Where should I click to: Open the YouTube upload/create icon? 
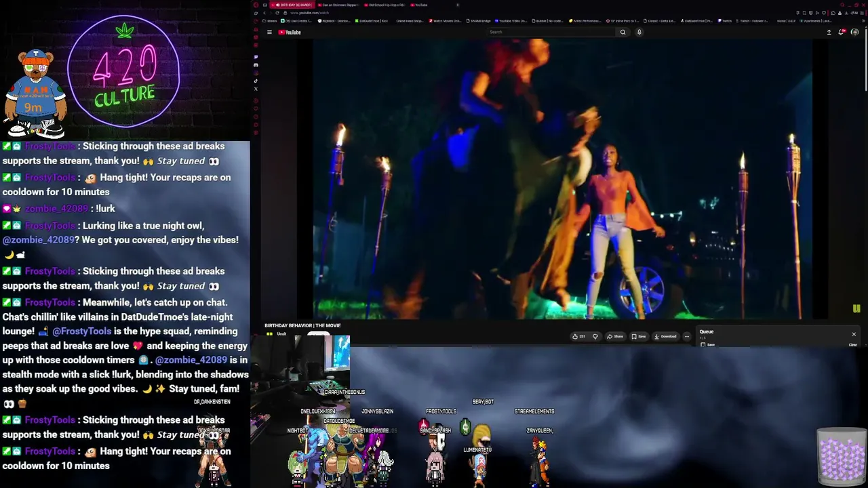[x=829, y=32]
